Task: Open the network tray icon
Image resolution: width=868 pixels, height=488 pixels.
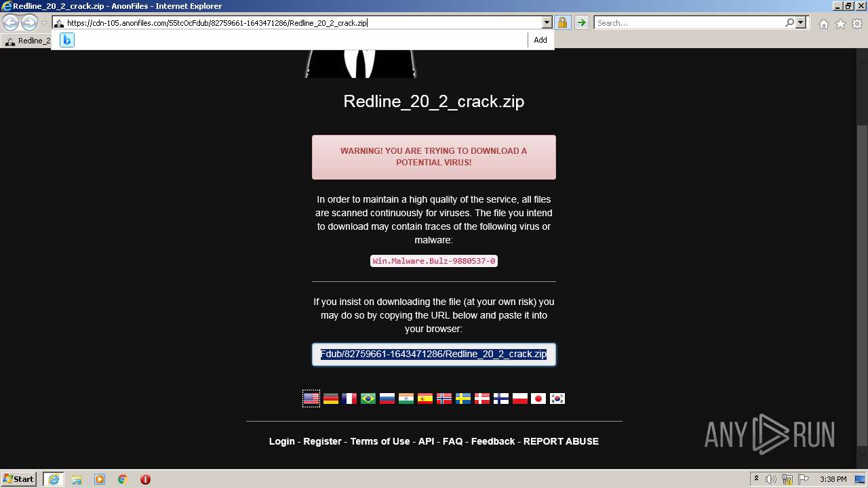Action: pyautogui.click(x=788, y=479)
